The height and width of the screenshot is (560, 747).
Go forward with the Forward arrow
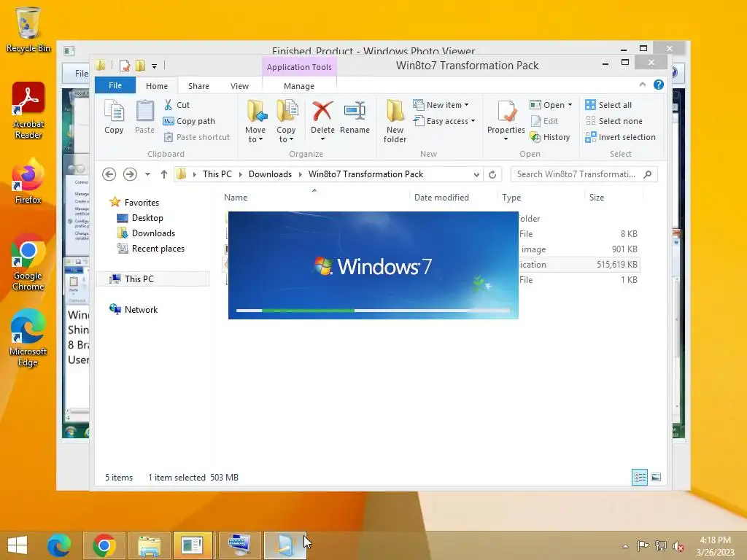(130, 174)
